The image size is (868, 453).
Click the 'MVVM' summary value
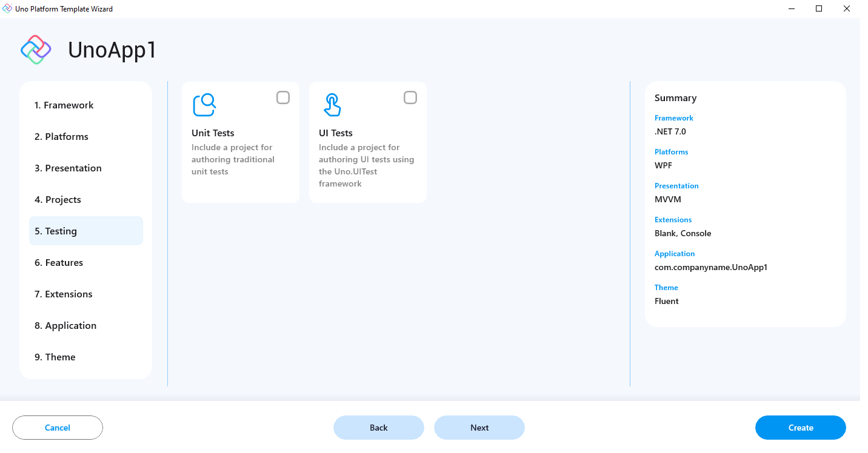point(668,199)
